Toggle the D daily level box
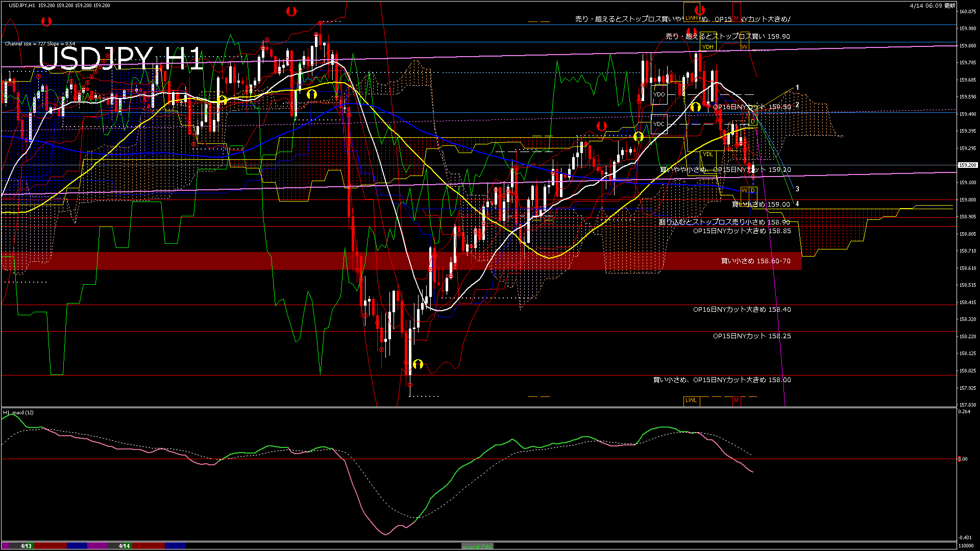 751,191
